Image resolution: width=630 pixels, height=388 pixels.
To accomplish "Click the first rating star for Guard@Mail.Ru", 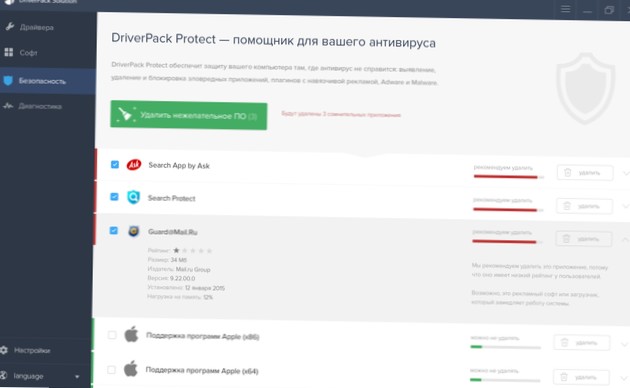I will coord(176,250).
